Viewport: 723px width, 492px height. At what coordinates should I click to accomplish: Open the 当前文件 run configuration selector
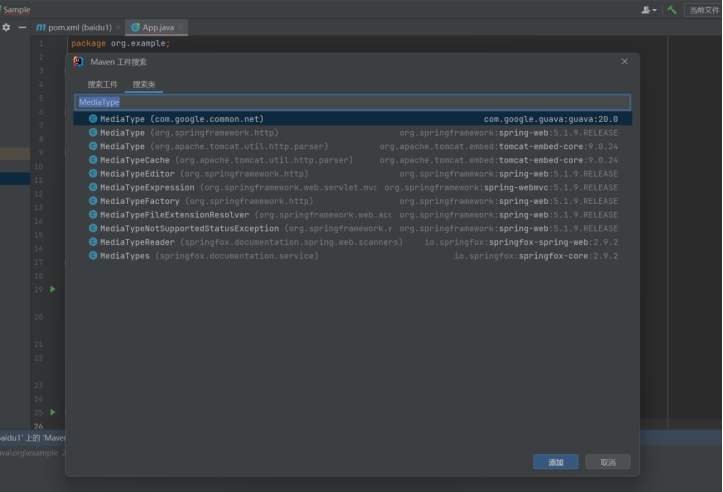(703, 10)
